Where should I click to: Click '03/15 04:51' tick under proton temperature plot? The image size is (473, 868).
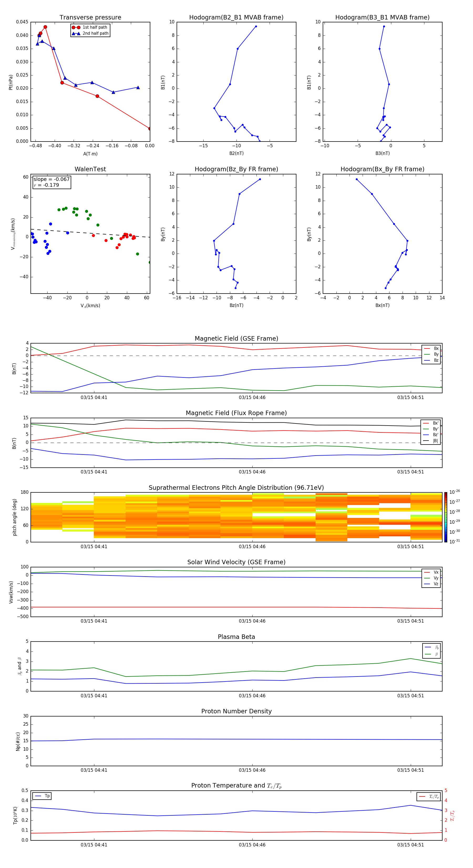pos(410,845)
